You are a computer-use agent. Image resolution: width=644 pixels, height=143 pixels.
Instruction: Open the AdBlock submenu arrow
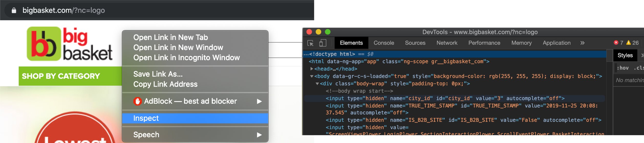point(259,101)
